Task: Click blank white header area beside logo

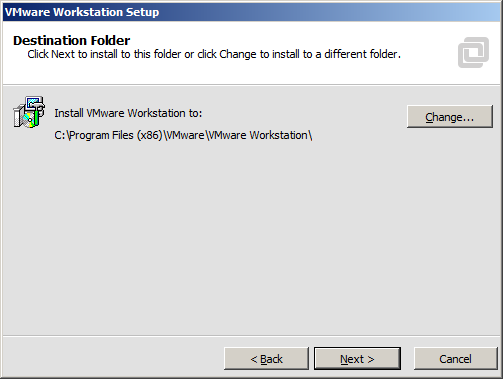Action: [x=267, y=72]
